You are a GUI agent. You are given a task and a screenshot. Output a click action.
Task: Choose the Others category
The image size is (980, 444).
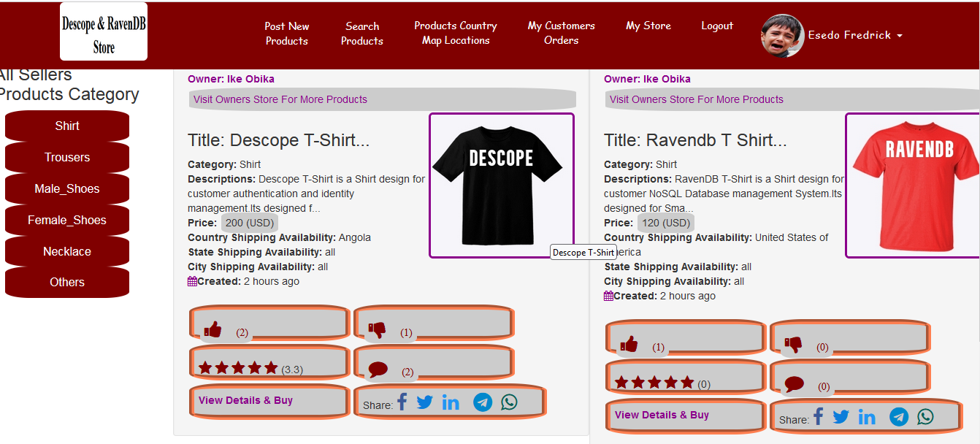[x=67, y=282]
